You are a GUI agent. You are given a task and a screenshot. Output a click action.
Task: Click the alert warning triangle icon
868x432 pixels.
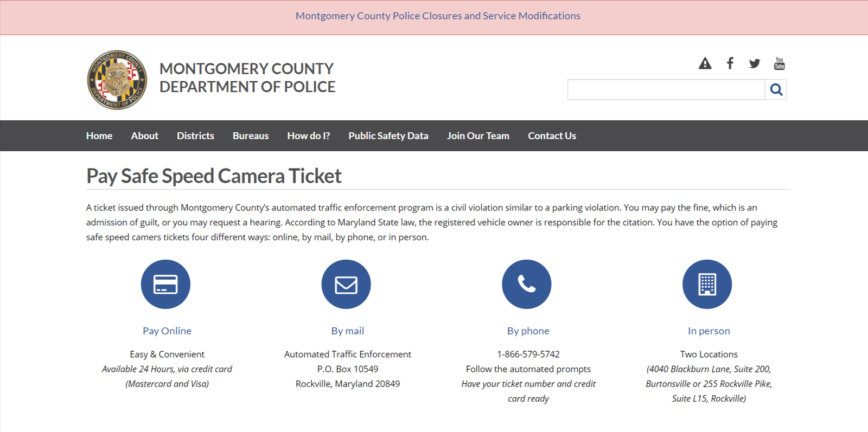[x=705, y=63]
